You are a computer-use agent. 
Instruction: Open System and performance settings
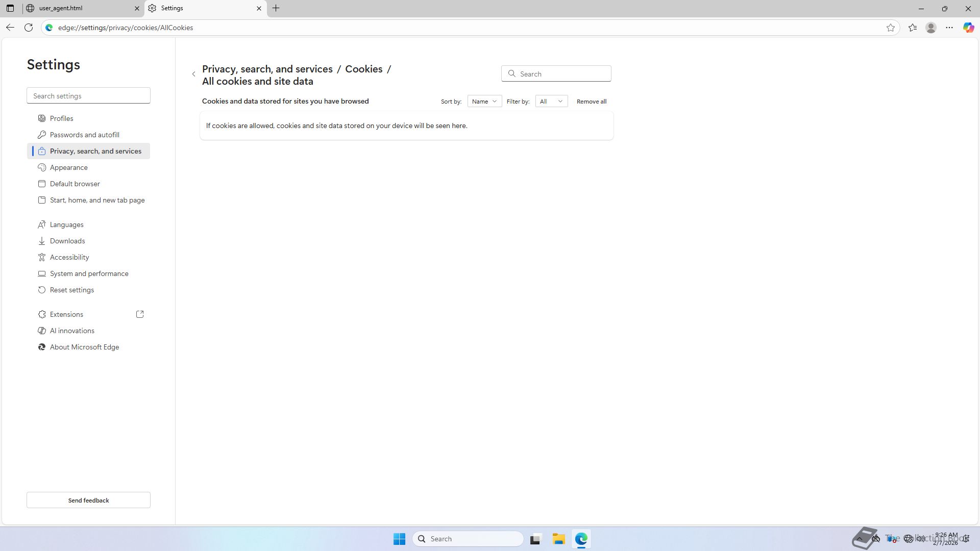coord(89,273)
